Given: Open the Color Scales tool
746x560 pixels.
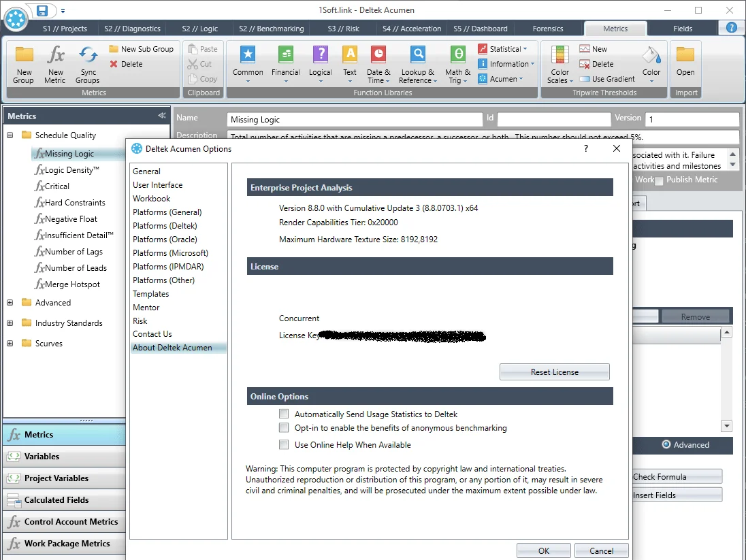Looking at the screenshot, I should coord(559,64).
